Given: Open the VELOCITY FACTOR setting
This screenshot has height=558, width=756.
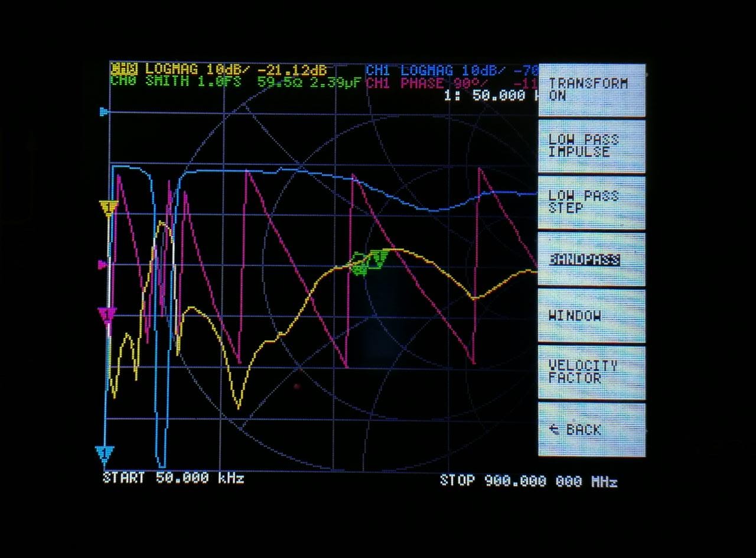Looking at the screenshot, I should point(591,372).
